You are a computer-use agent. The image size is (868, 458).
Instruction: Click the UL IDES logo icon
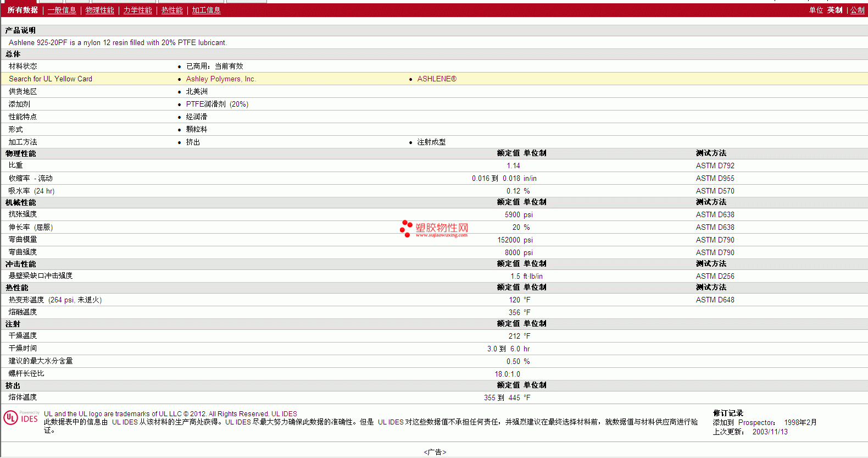(21, 418)
